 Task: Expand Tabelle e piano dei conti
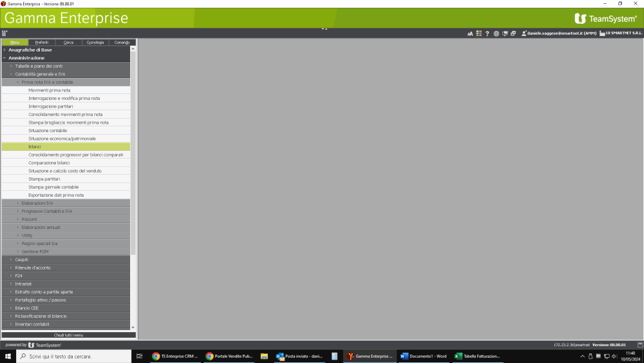click(x=66, y=66)
